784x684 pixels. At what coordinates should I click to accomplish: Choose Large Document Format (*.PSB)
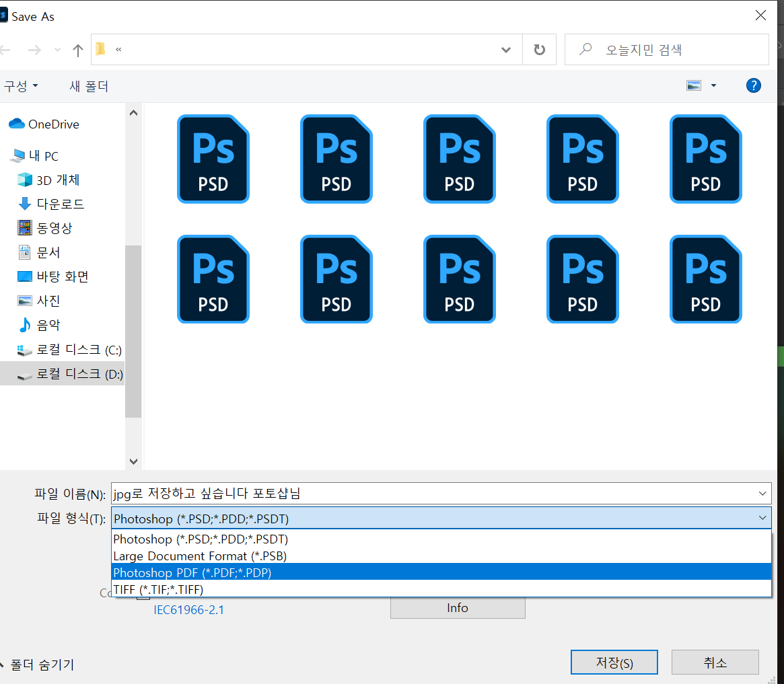(441, 556)
